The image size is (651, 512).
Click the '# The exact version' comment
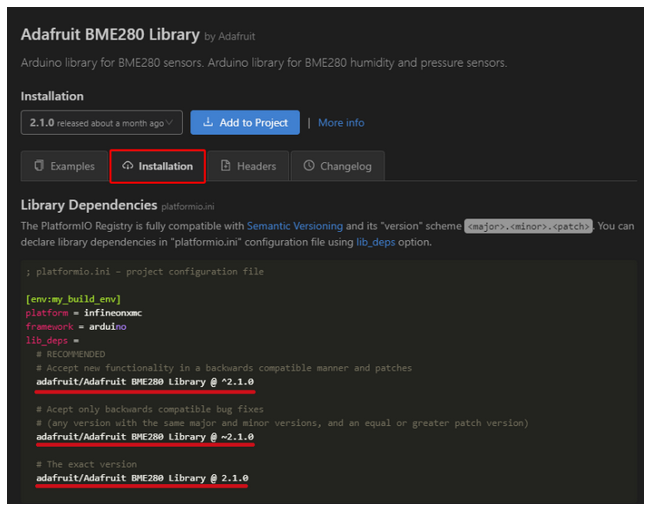86,464
